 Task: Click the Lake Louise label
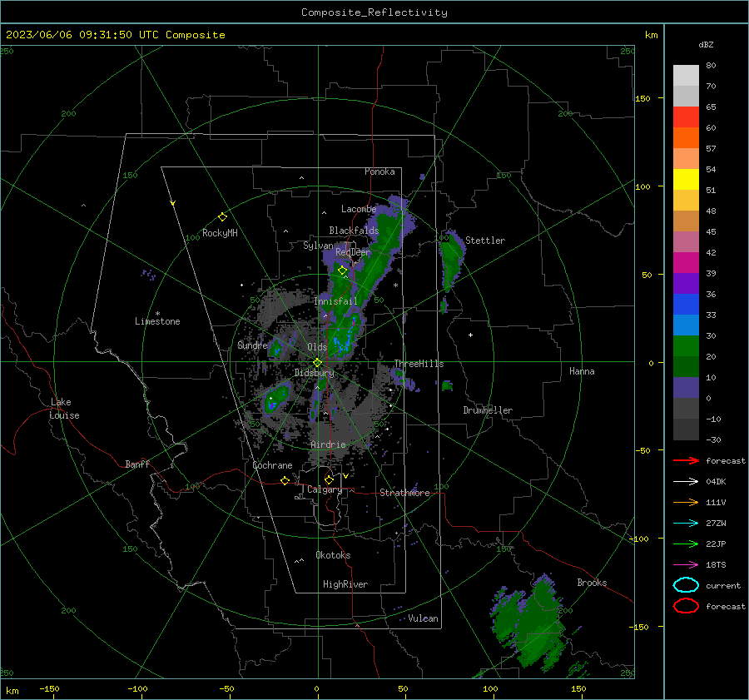pyautogui.click(x=64, y=409)
